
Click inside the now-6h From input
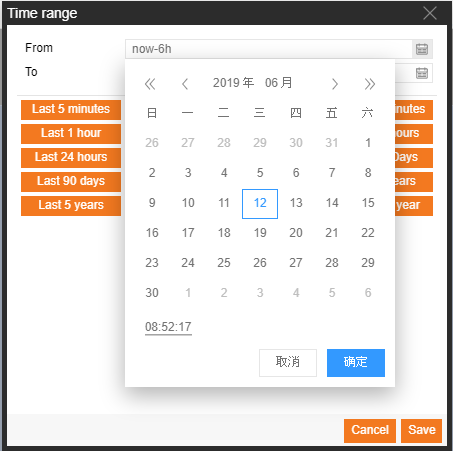coord(269,49)
